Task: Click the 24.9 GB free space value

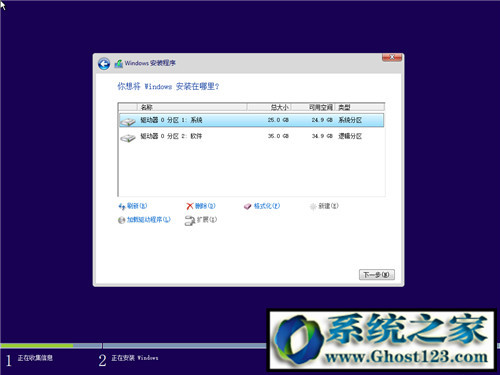Action: pos(322,120)
